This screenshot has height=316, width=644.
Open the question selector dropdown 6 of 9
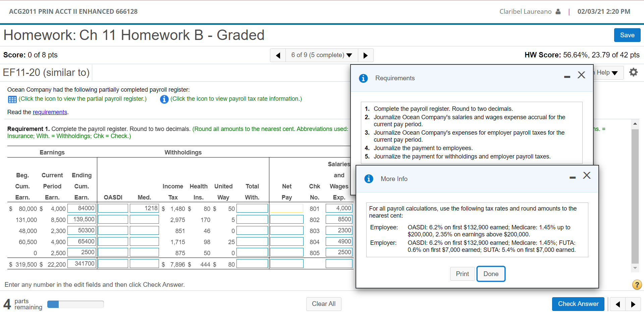322,55
